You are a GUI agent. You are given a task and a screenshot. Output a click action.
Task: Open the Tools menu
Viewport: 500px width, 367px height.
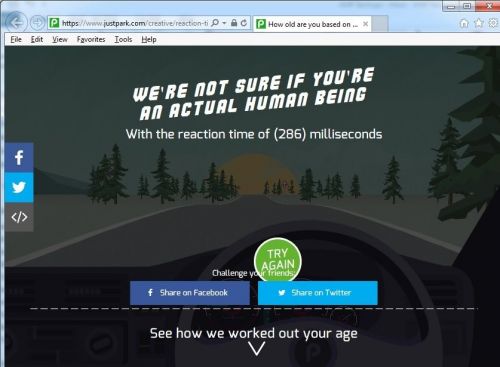click(x=123, y=39)
